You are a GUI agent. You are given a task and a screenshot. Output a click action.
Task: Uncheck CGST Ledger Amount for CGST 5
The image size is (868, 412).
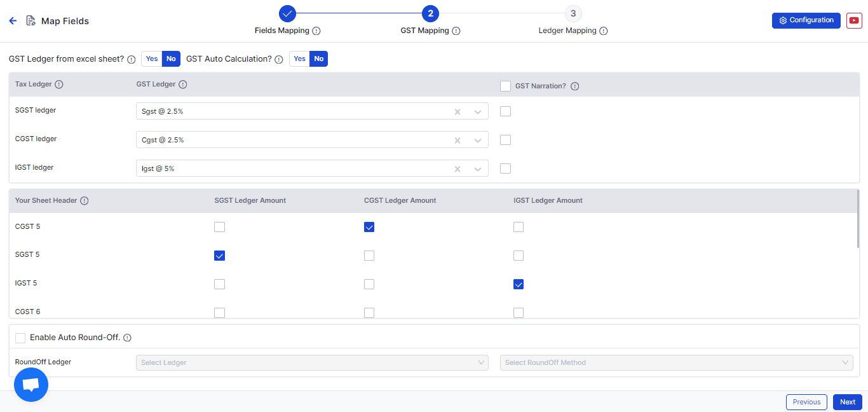[369, 227]
